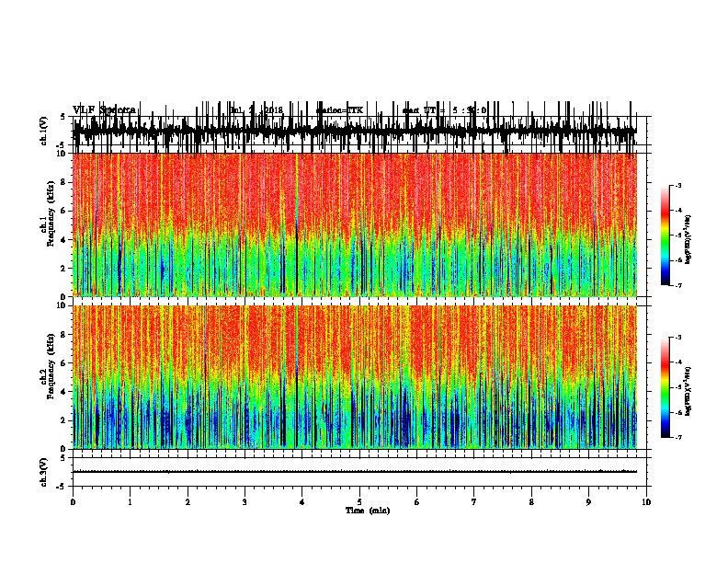
Task: Click the time axis tick label "6"
Action: pos(417,502)
